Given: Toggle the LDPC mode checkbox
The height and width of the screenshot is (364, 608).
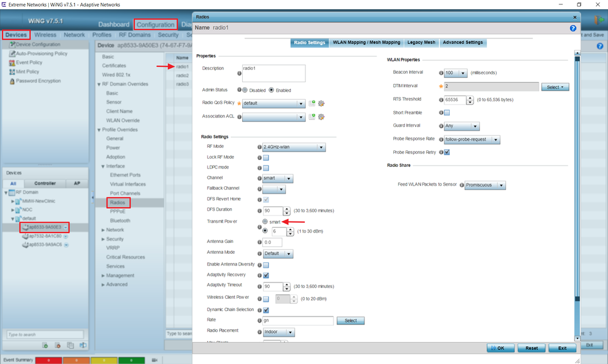Looking at the screenshot, I should 266,168.
